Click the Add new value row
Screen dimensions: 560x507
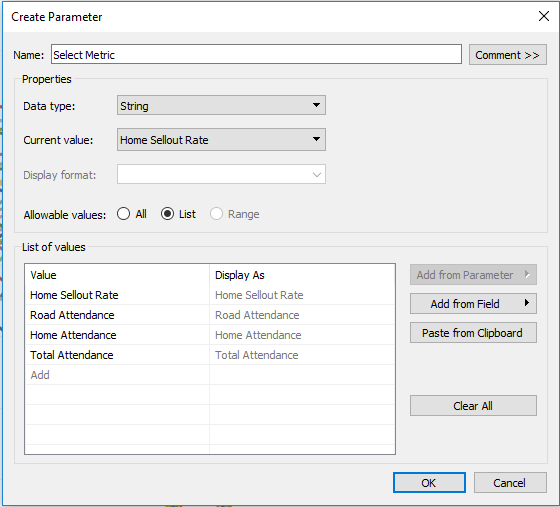coord(210,375)
